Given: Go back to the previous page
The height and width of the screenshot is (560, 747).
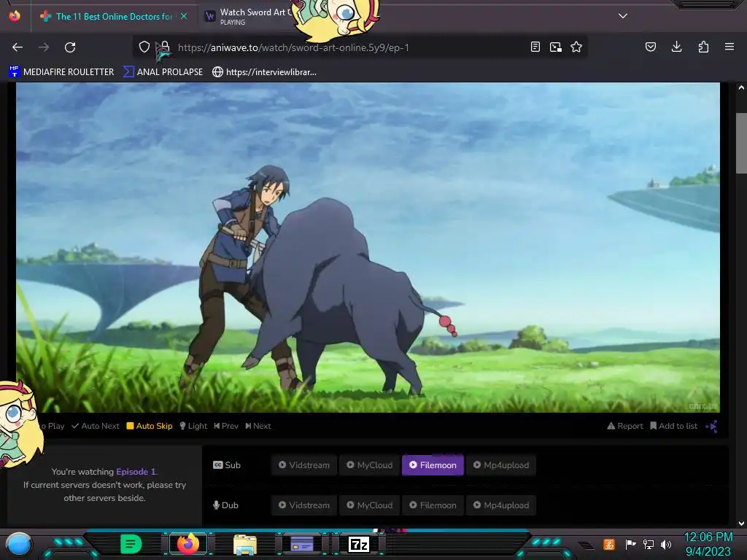Looking at the screenshot, I should (x=18, y=47).
